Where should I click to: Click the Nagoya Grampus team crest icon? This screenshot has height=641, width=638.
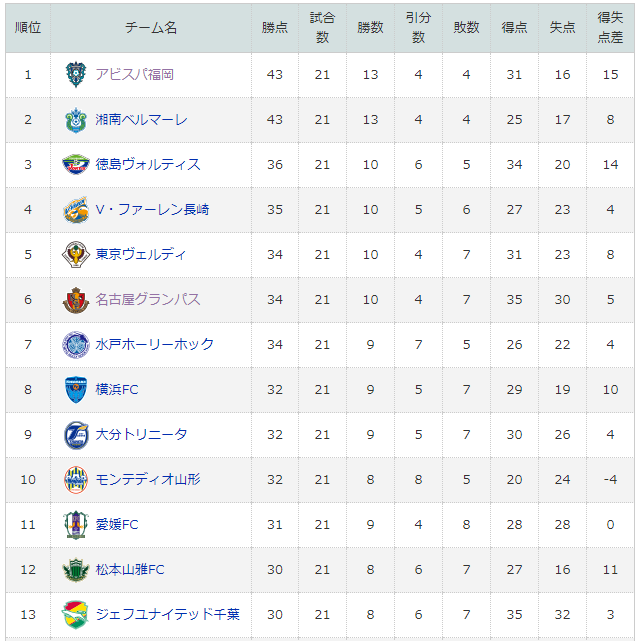(76, 300)
